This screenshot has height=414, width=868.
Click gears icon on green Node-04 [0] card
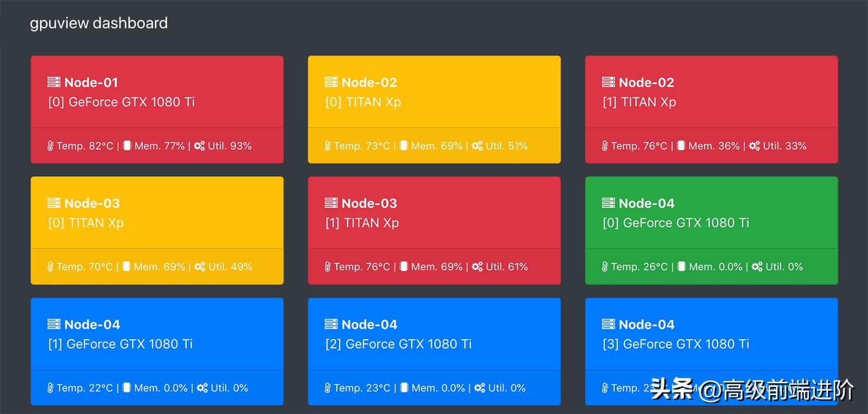coord(757,267)
